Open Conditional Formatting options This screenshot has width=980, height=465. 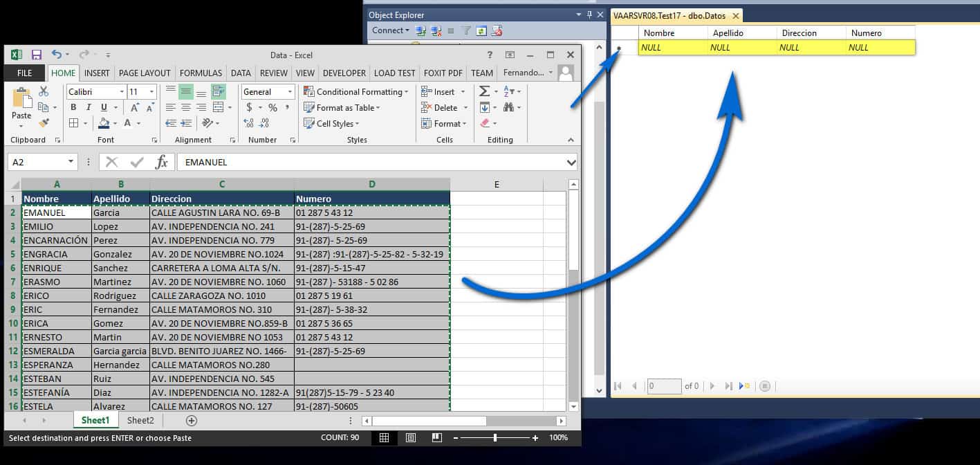[356, 91]
